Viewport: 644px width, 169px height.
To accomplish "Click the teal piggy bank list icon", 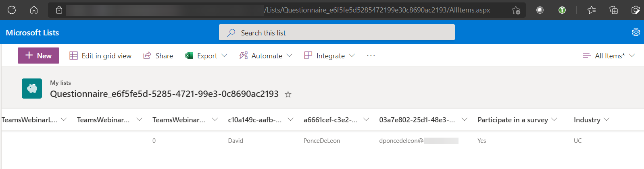I will [x=32, y=89].
